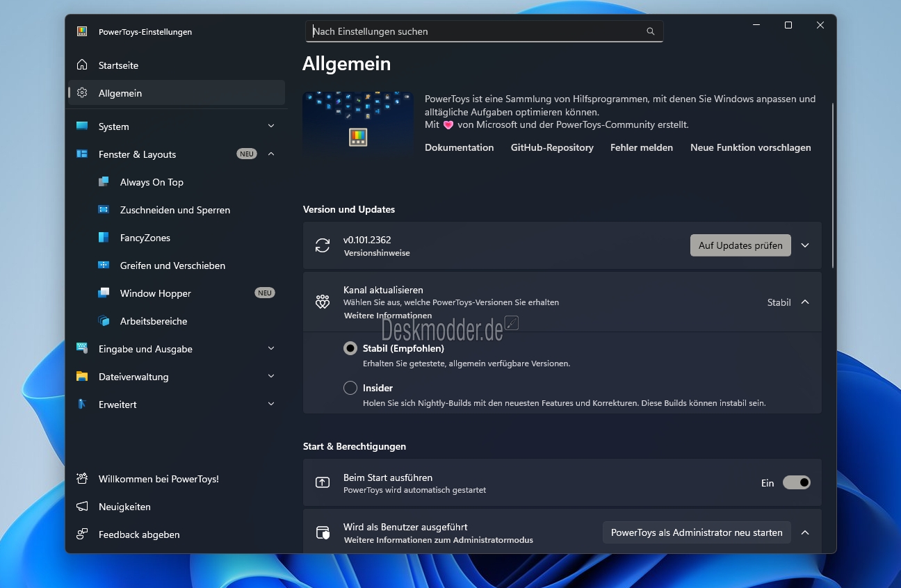
Task: Click the Feedback abgeben icon
Action: 82,534
